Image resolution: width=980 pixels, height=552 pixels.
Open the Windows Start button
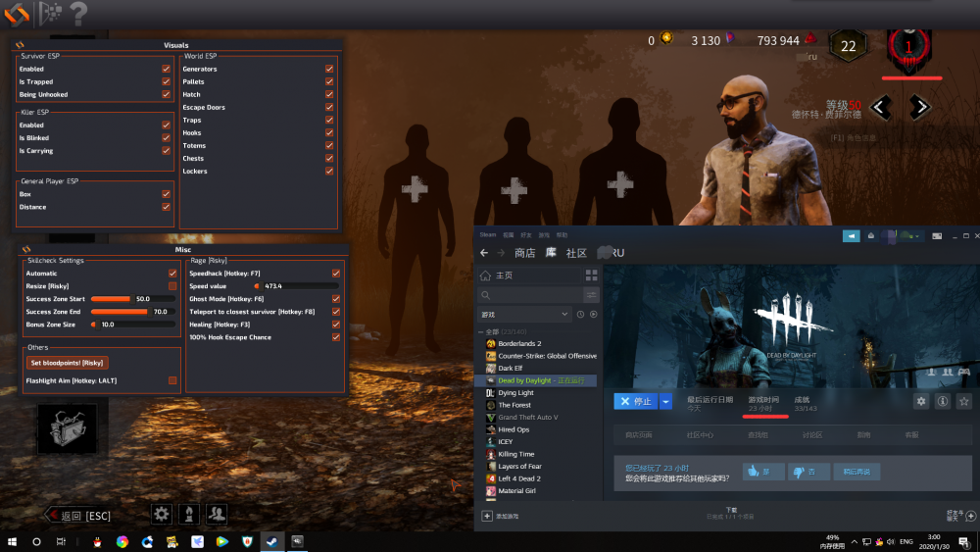click(x=12, y=542)
